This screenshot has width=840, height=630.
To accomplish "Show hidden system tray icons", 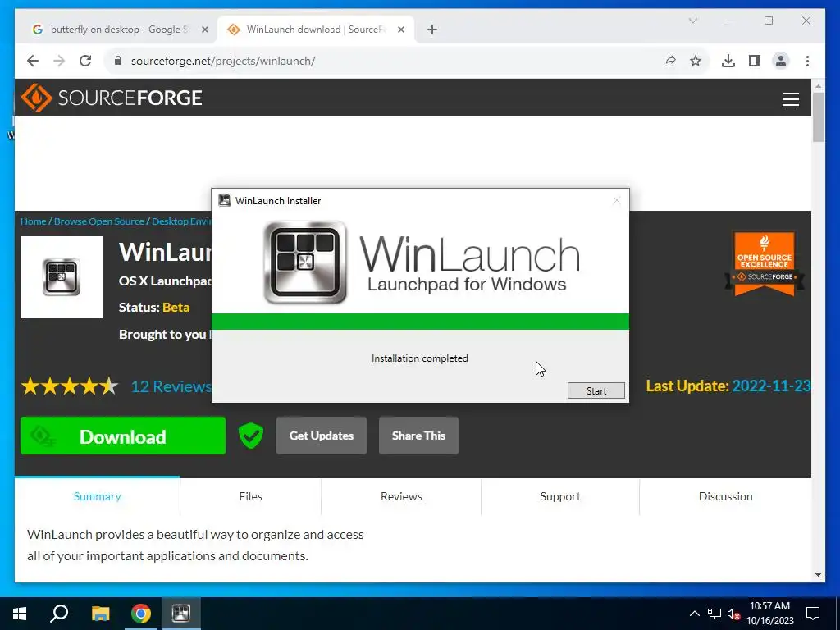I will [694, 614].
